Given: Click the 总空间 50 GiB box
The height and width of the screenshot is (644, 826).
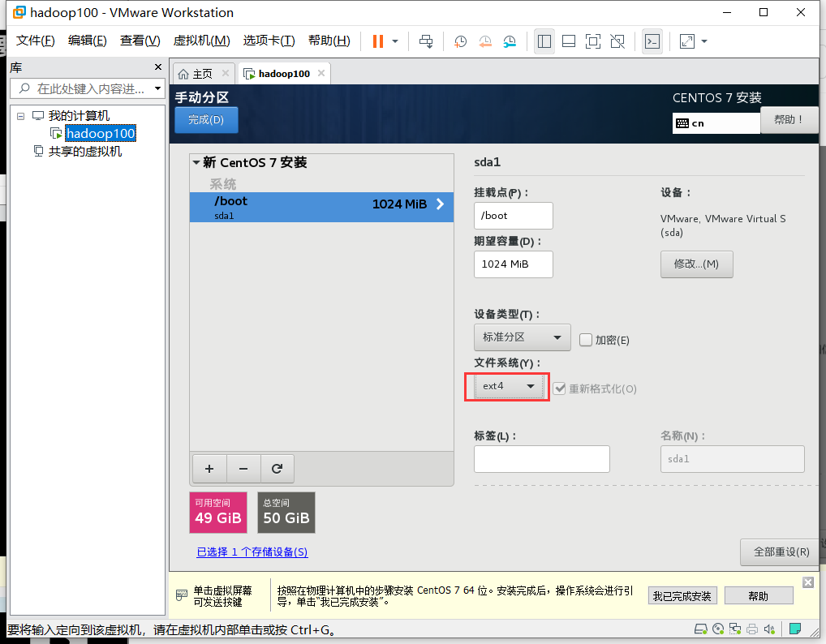Looking at the screenshot, I should pos(286,513).
